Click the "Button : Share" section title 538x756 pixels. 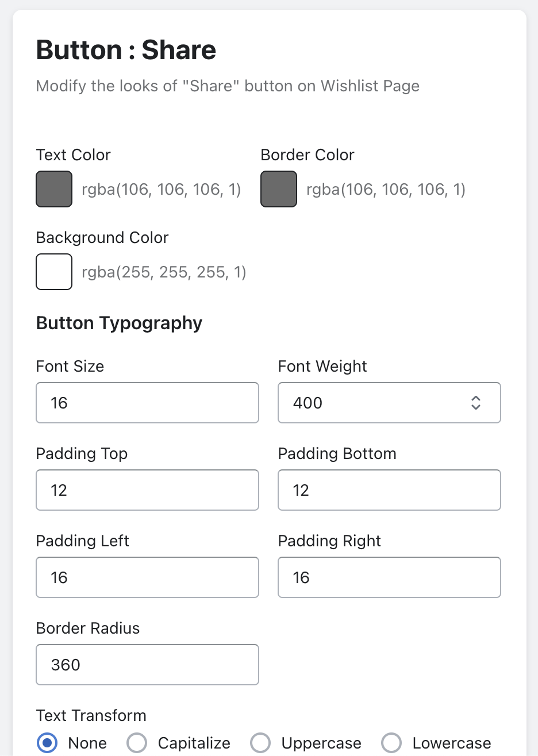(126, 50)
